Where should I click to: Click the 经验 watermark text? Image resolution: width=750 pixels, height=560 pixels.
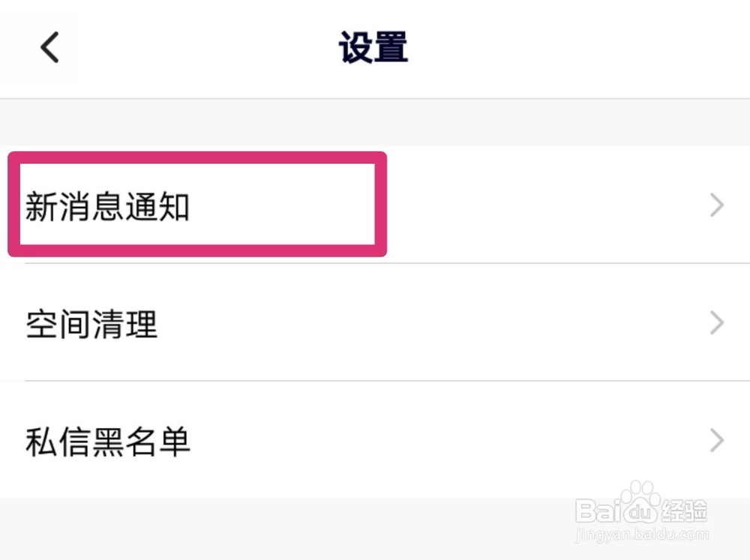[x=684, y=511]
